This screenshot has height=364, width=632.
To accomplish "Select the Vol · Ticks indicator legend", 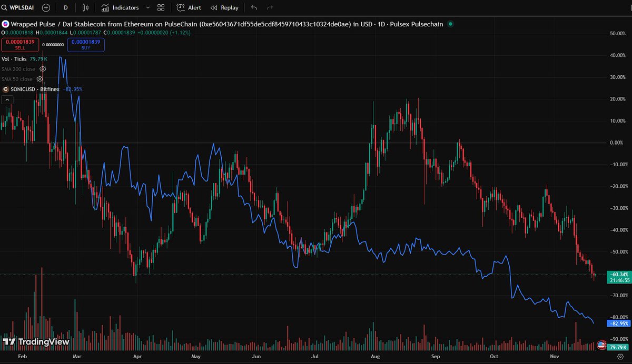I will (x=14, y=59).
